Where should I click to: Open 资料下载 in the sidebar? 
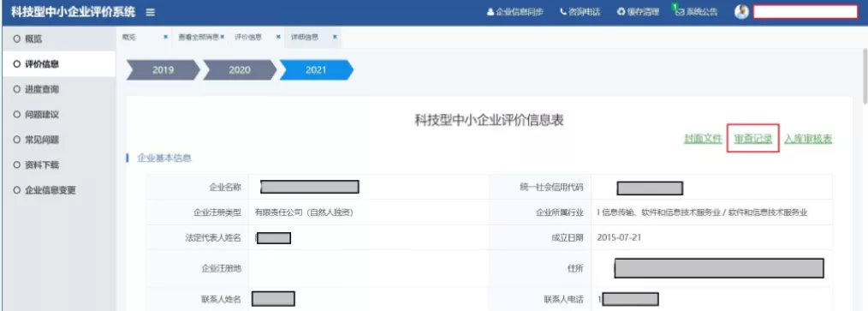click(x=42, y=164)
